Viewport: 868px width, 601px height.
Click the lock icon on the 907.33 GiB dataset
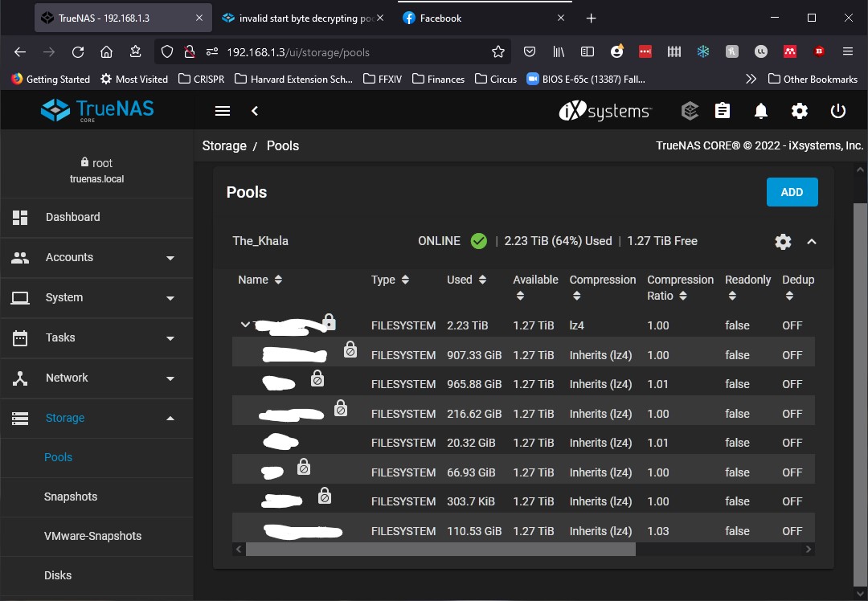tap(350, 350)
